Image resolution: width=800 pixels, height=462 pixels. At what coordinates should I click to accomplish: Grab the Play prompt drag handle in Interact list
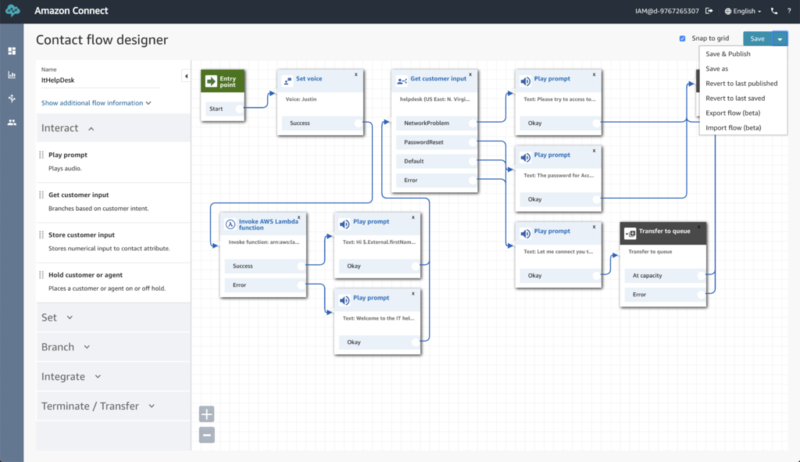click(41, 155)
